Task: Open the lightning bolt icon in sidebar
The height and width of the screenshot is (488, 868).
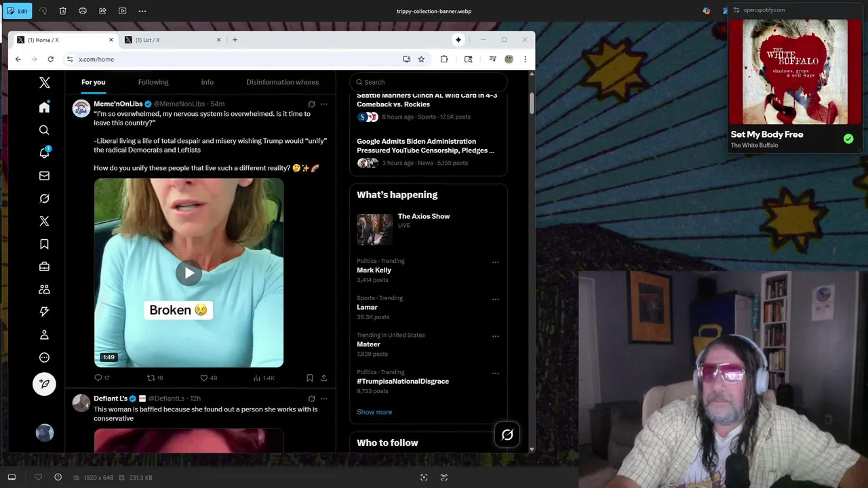Action: pyautogui.click(x=44, y=312)
